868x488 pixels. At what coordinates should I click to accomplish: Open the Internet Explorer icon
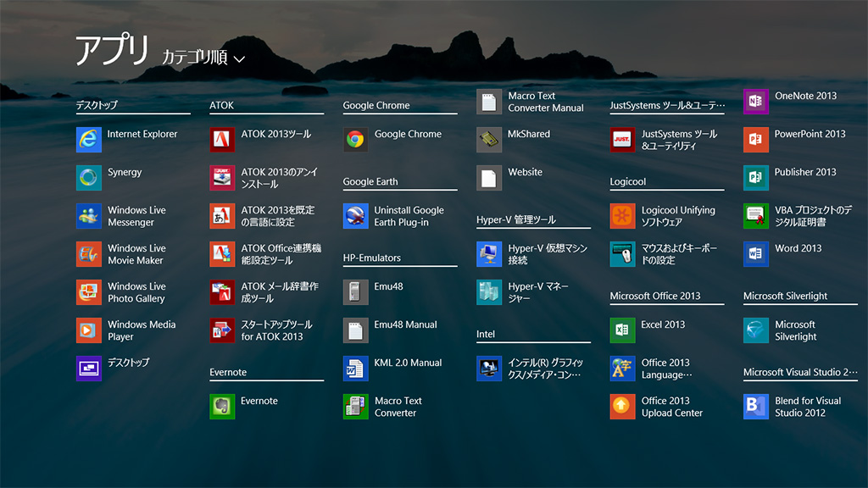coord(89,140)
